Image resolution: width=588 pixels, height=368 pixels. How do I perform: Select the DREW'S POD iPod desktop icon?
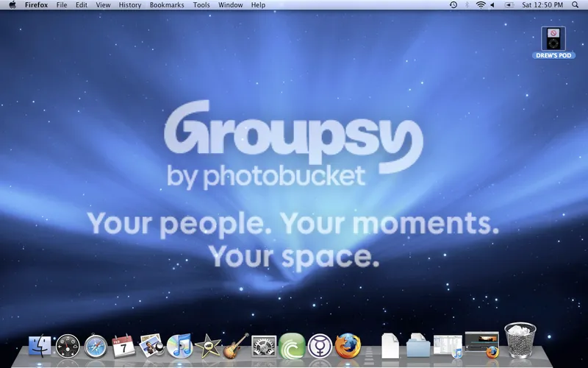click(553, 43)
